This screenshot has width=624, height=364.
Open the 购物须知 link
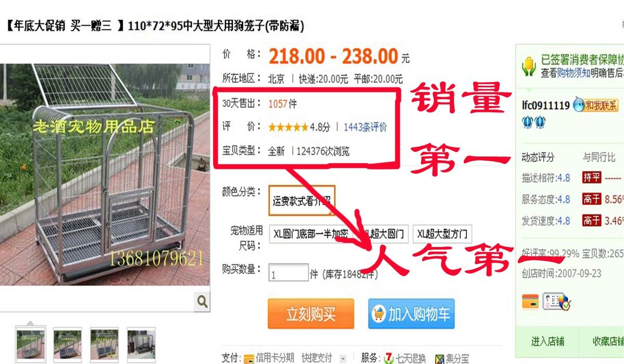pyautogui.click(x=574, y=73)
